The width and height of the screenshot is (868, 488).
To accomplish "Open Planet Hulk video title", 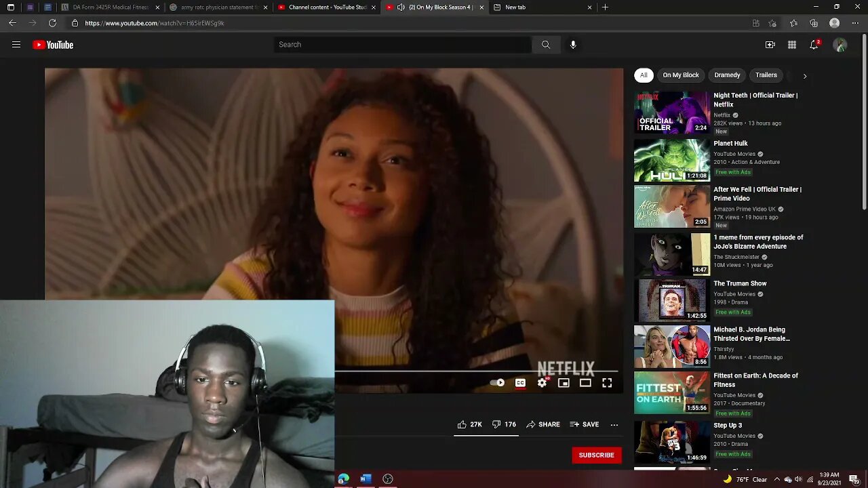I will [730, 144].
